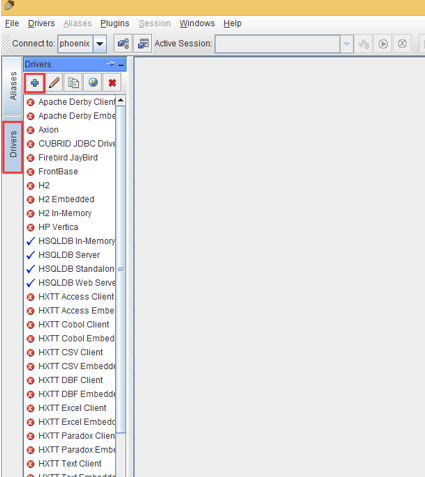Select the HXTT CSV Client driver

(70, 352)
